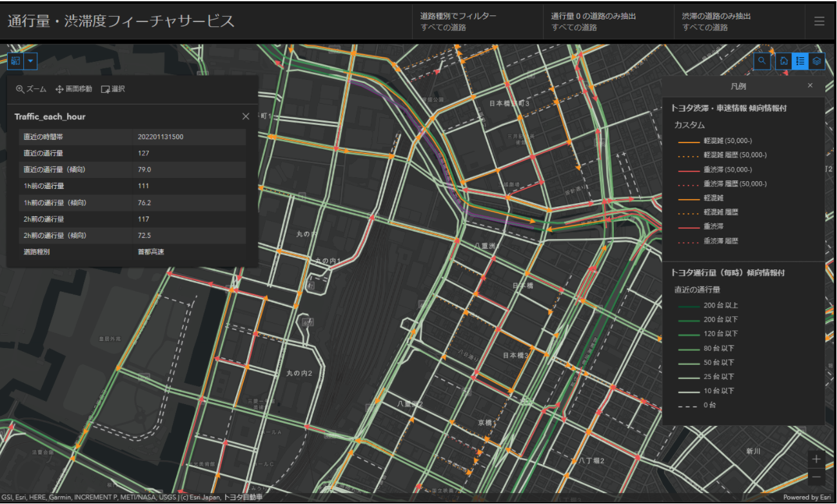
Task: Zoom out using the minus button
Action: (x=816, y=477)
